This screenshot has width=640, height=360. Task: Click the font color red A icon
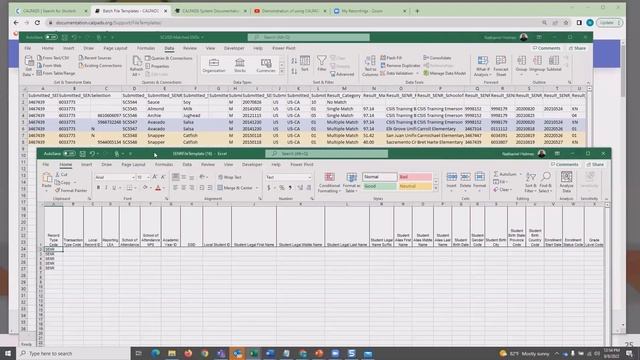pyautogui.click(x=158, y=187)
